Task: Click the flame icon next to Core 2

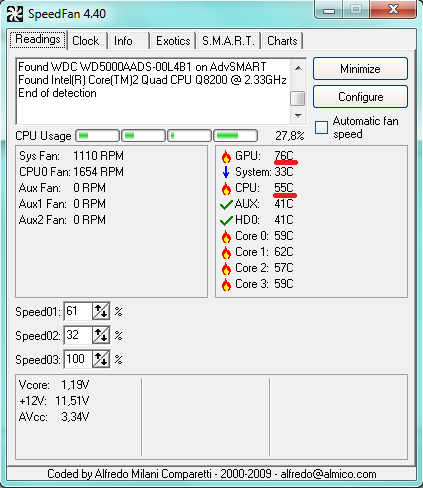Action: [226, 268]
